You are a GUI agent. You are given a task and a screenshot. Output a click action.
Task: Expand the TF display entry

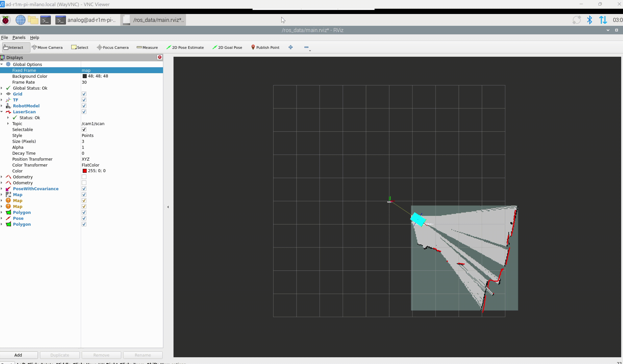pos(2,100)
